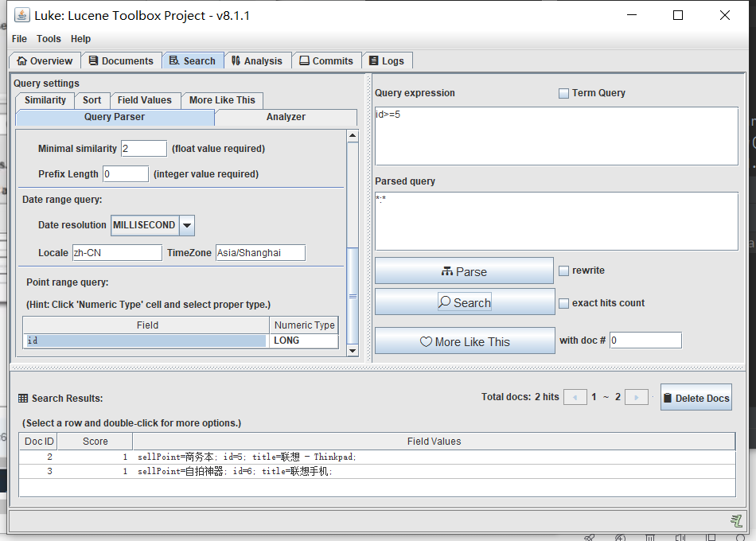Change Numeric Type LONG cell for id
The image size is (756, 541).
tap(304, 341)
